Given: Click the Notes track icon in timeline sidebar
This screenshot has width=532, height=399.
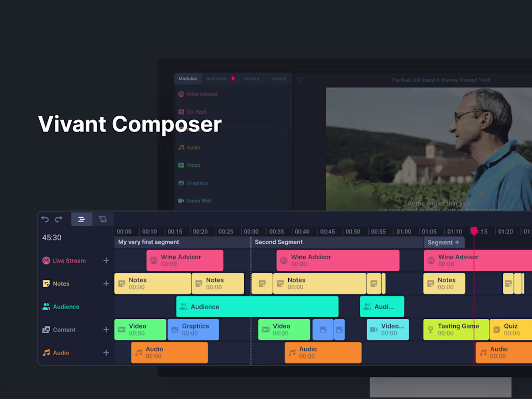Looking at the screenshot, I should coord(46,283).
